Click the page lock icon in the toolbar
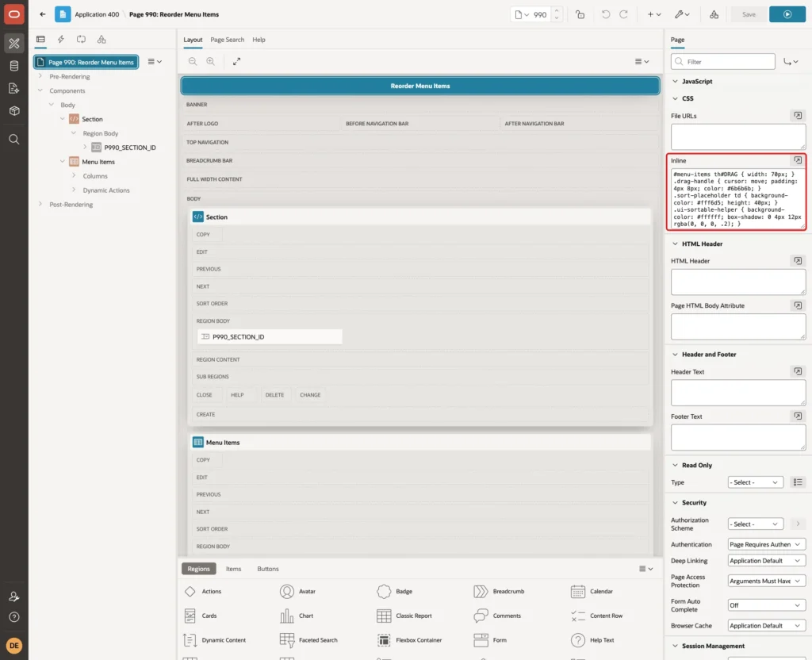812x660 pixels. click(580, 14)
